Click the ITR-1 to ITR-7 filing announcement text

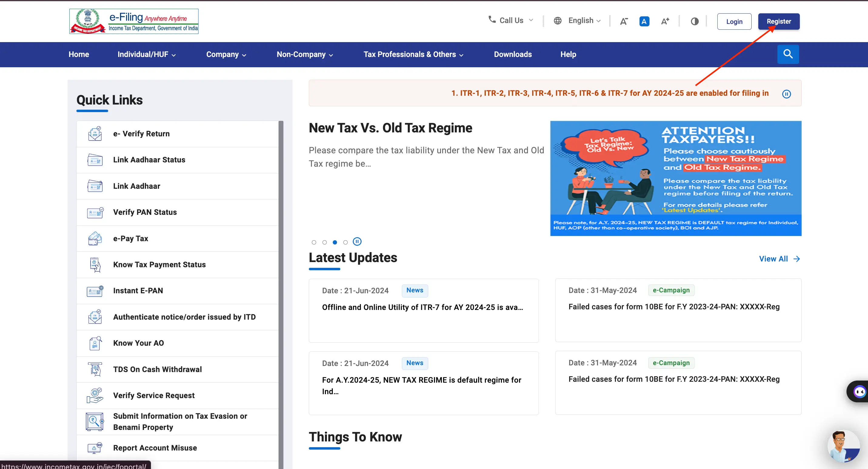(x=610, y=93)
